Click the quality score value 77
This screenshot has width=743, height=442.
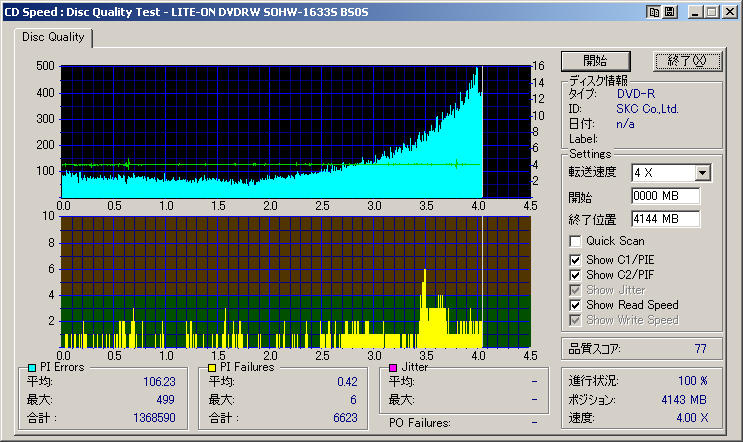[700, 349]
